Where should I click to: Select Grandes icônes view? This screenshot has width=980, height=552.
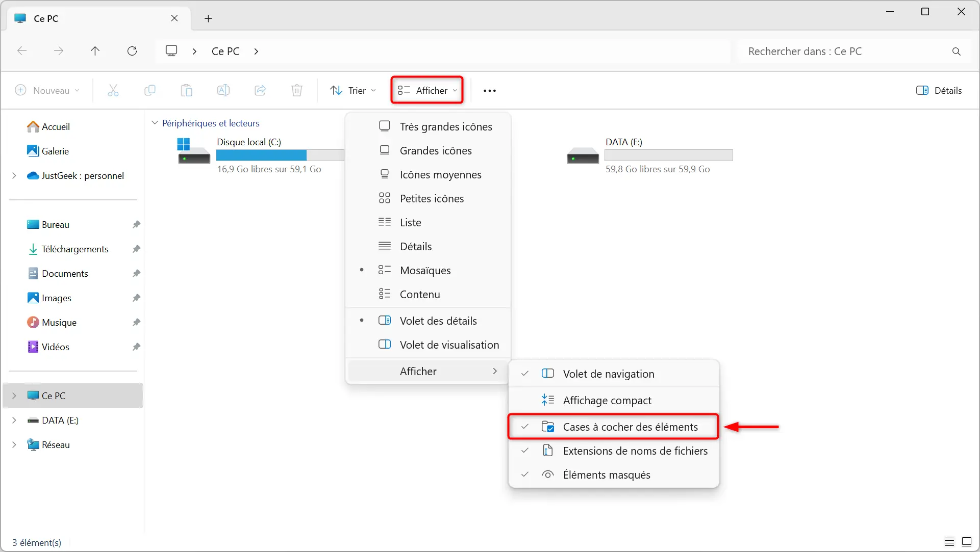click(x=428, y=150)
